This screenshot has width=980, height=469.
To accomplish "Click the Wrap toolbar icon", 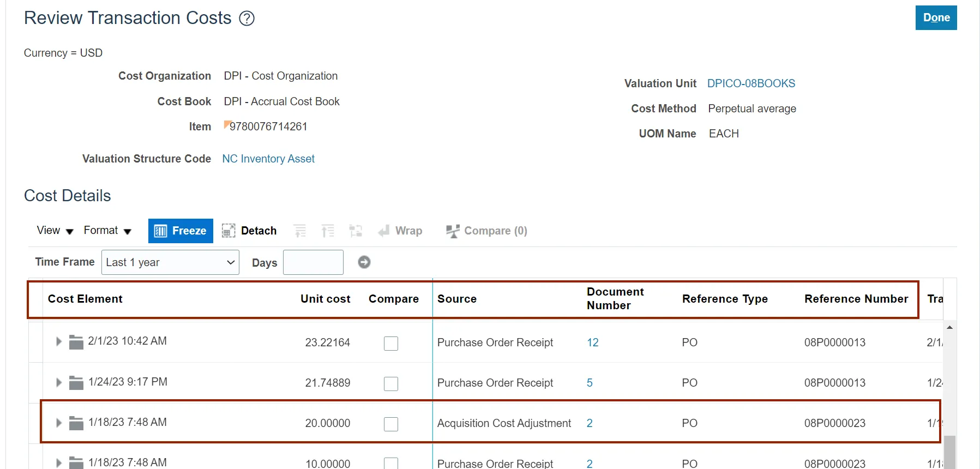I will coord(400,231).
